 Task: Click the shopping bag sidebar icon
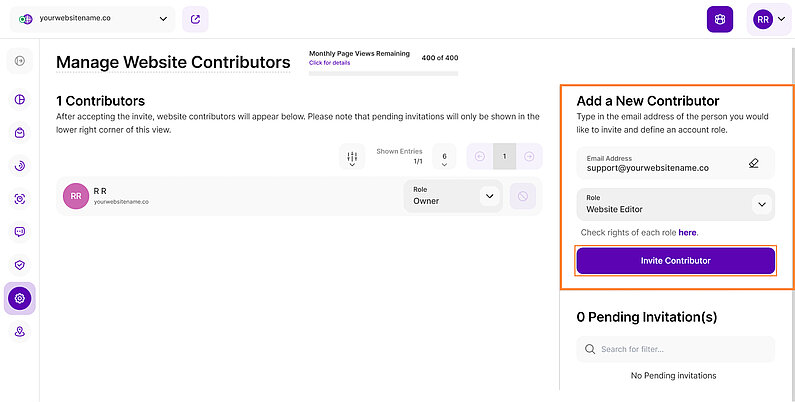[20, 132]
